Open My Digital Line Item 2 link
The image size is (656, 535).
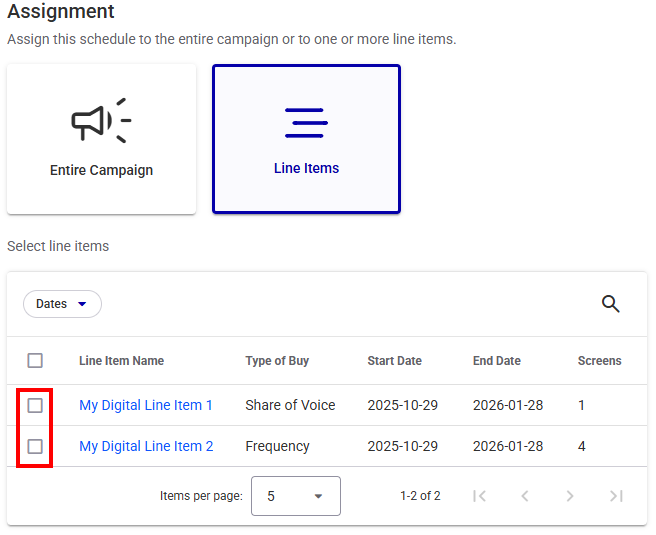(x=146, y=447)
